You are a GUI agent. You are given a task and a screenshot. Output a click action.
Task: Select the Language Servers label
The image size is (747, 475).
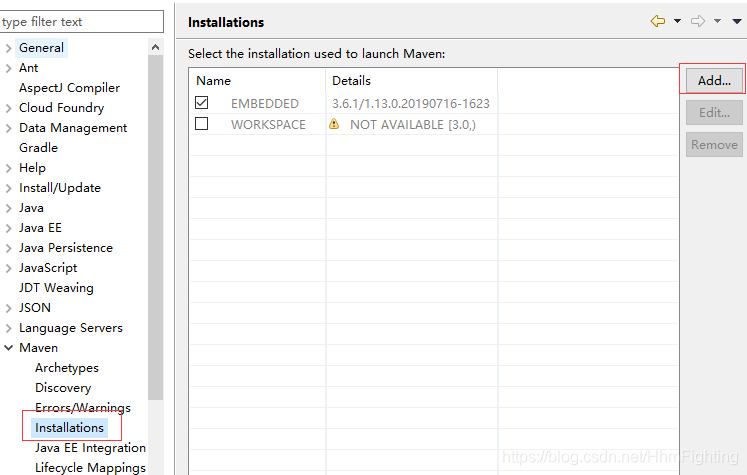click(71, 328)
